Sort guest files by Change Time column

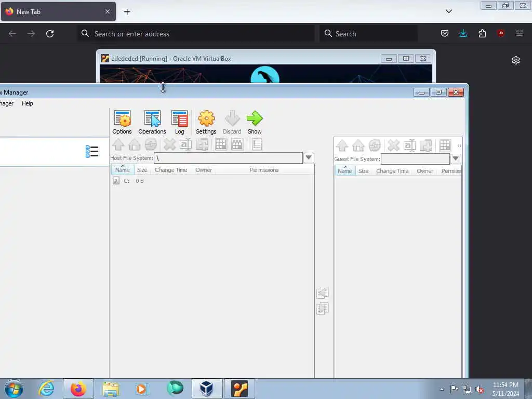(x=392, y=170)
